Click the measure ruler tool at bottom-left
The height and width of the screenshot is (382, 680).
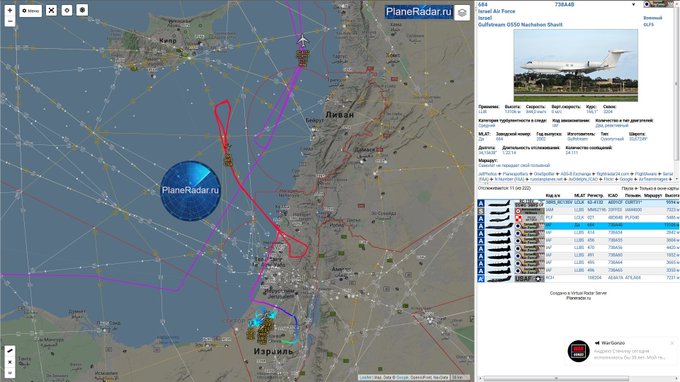[x=10, y=351]
